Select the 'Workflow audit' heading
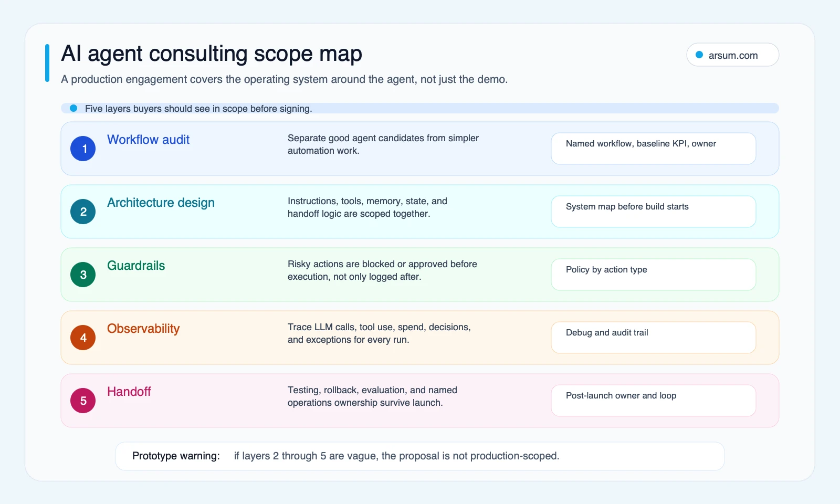 coord(148,140)
